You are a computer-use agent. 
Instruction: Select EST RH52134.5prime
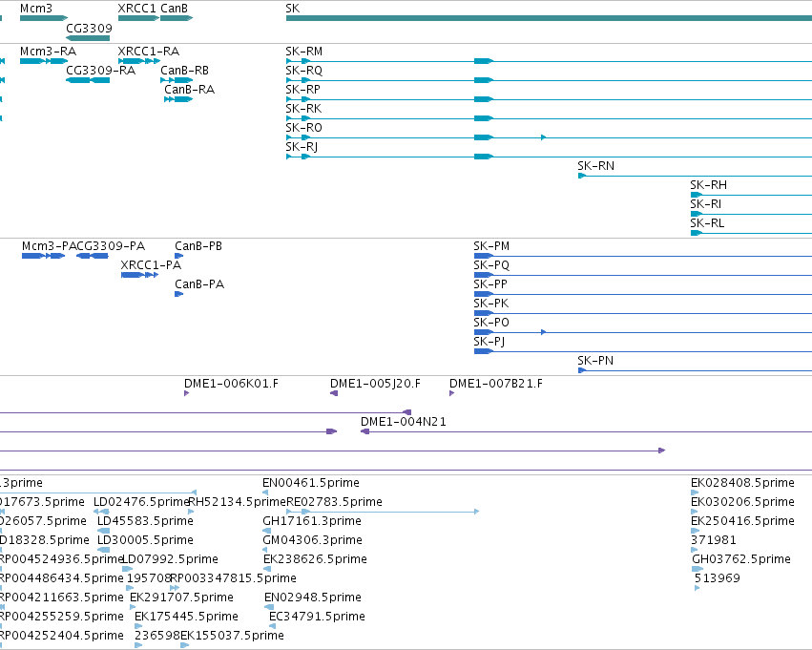pyautogui.click(x=191, y=512)
